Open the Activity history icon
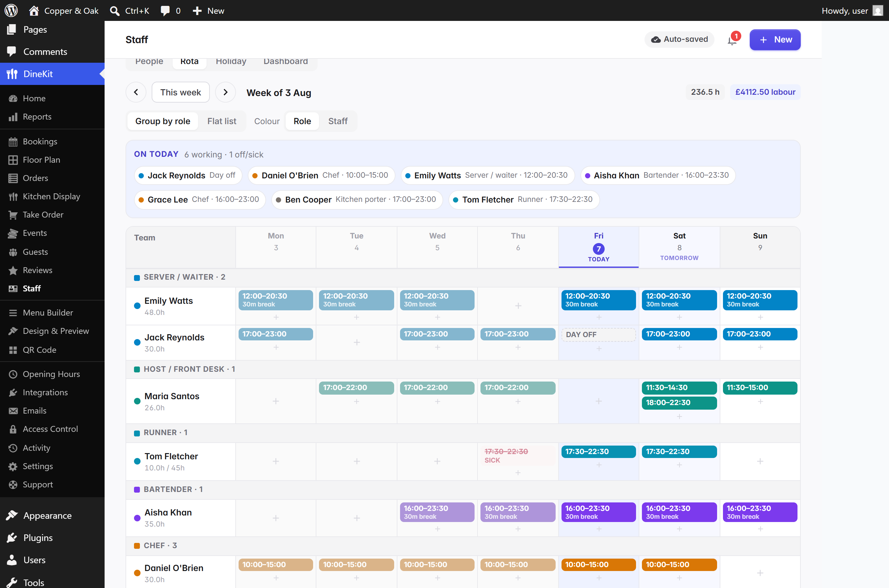The image size is (889, 588). click(x=13, y=448)
